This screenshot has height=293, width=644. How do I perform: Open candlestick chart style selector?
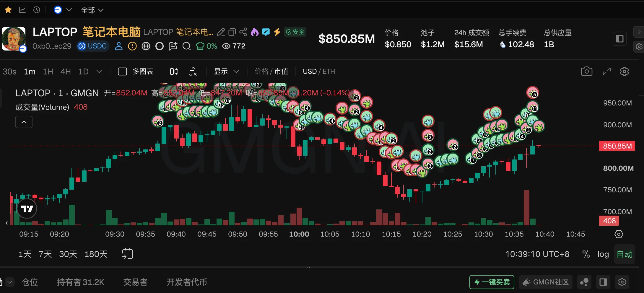click(174, 71)
